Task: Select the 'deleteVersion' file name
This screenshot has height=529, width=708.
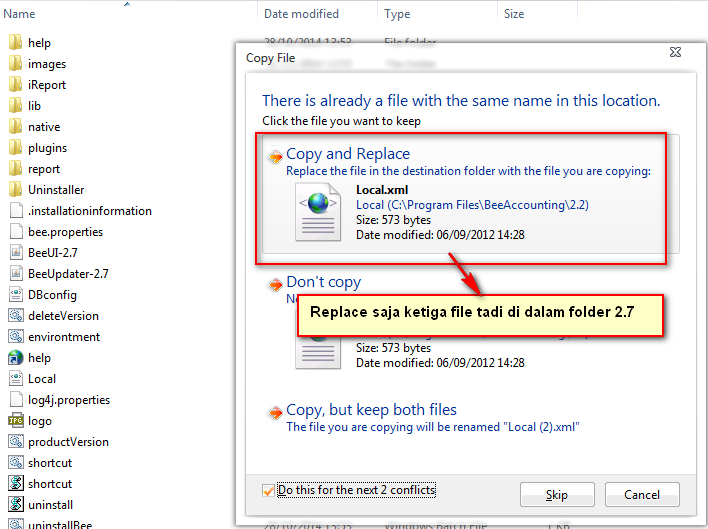Action: tap(63, 316)
